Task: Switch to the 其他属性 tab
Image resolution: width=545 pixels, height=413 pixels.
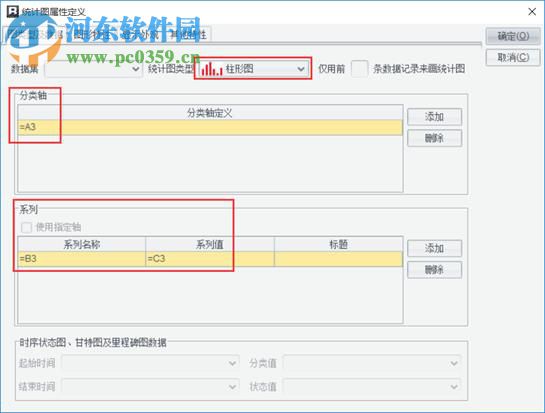Action: 188,34
